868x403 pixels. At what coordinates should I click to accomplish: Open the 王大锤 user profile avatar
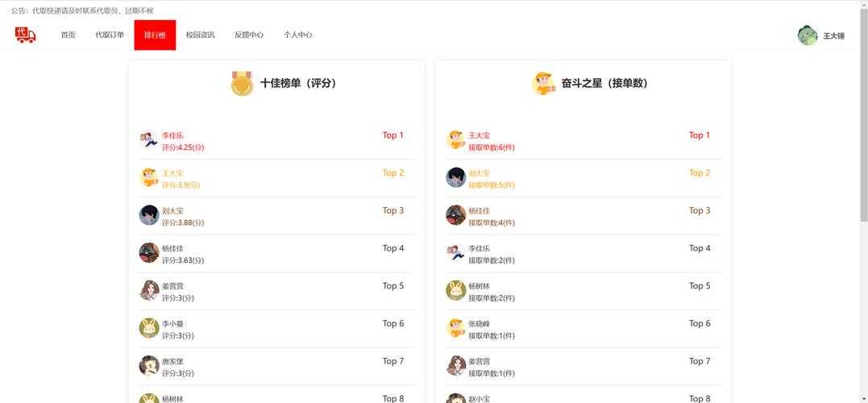click(x=808, y=35)
